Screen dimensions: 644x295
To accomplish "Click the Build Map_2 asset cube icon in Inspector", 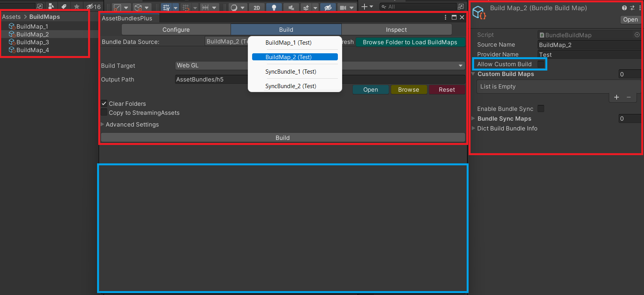I will click(479, 13).
